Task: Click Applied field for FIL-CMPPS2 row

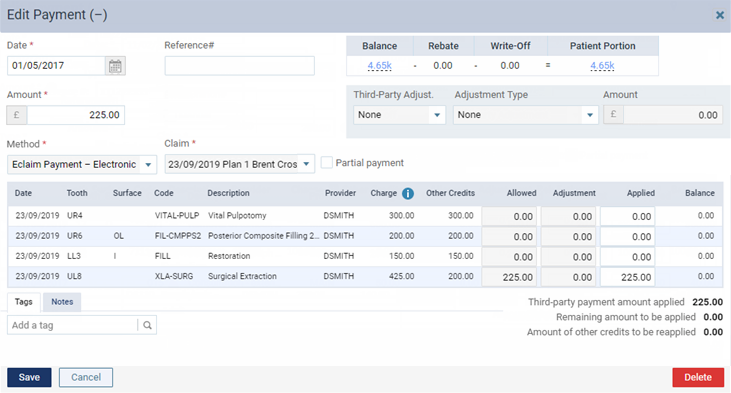Action: [628, 237]
